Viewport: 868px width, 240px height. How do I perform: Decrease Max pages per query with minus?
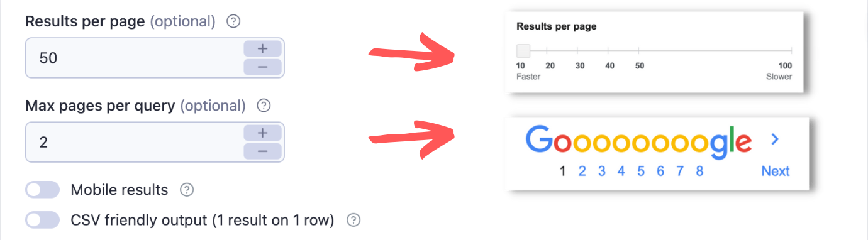click(x=262, y=151)
